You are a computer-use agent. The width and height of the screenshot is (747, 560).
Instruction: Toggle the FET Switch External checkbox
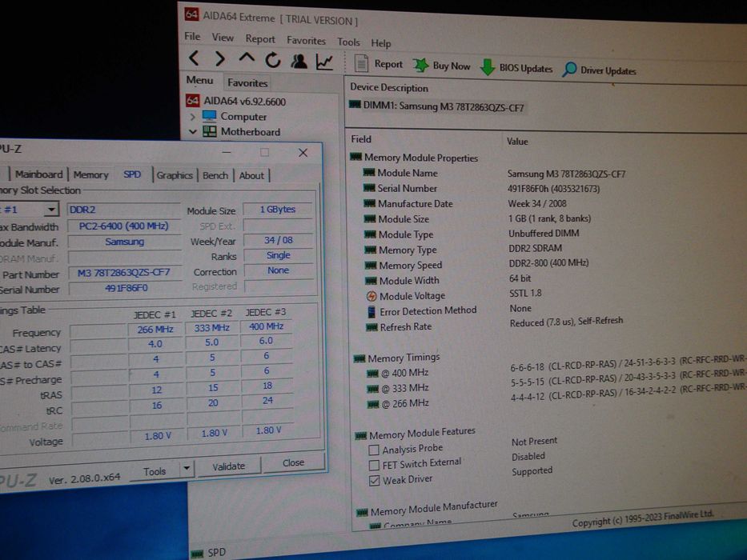click(375, 466)
